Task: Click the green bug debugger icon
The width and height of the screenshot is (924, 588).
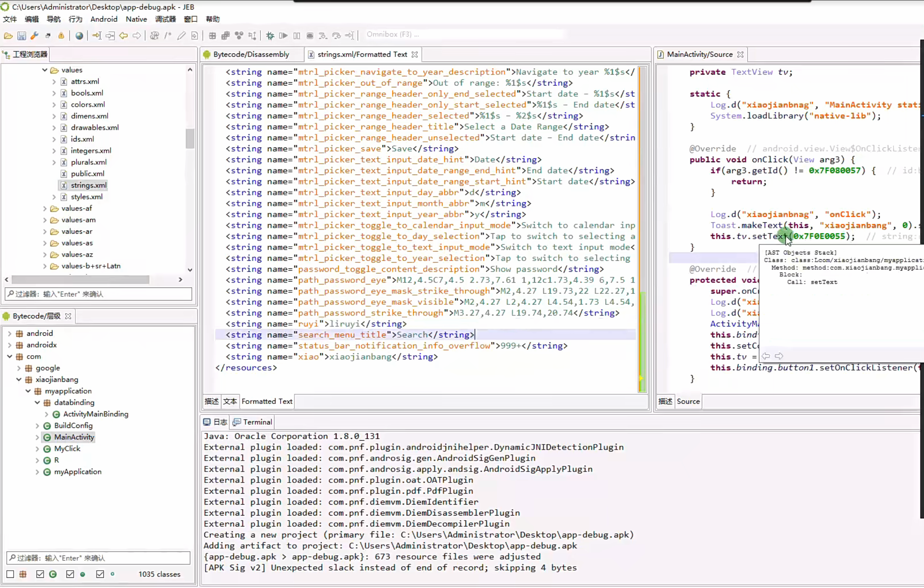Action: click(x=270, y=36)
